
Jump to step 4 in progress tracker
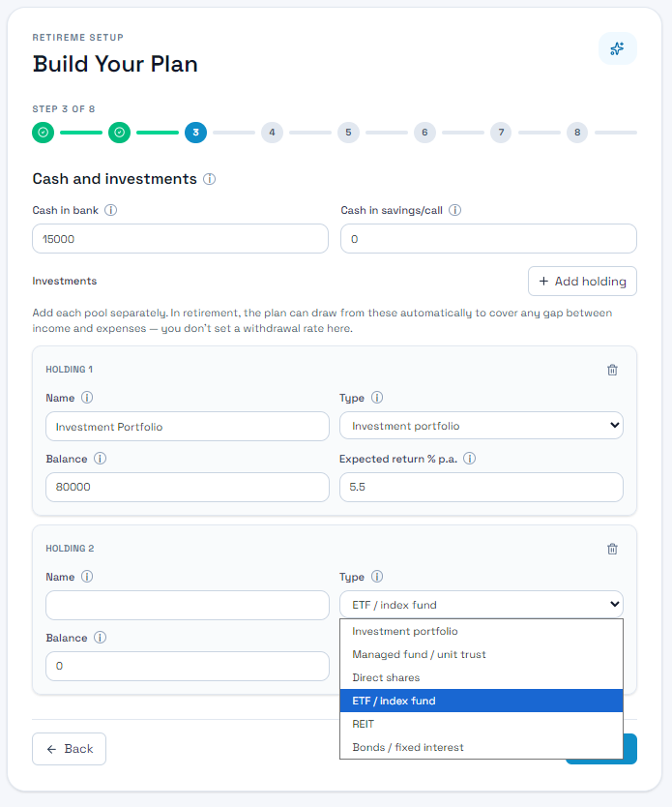click(x=272, y=133)
